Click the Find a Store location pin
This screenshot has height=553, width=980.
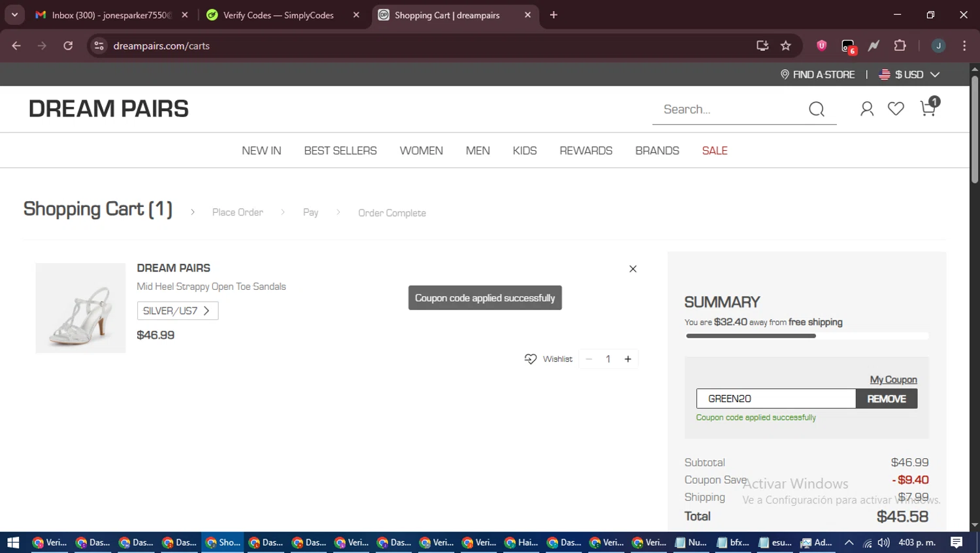(785, 74)
